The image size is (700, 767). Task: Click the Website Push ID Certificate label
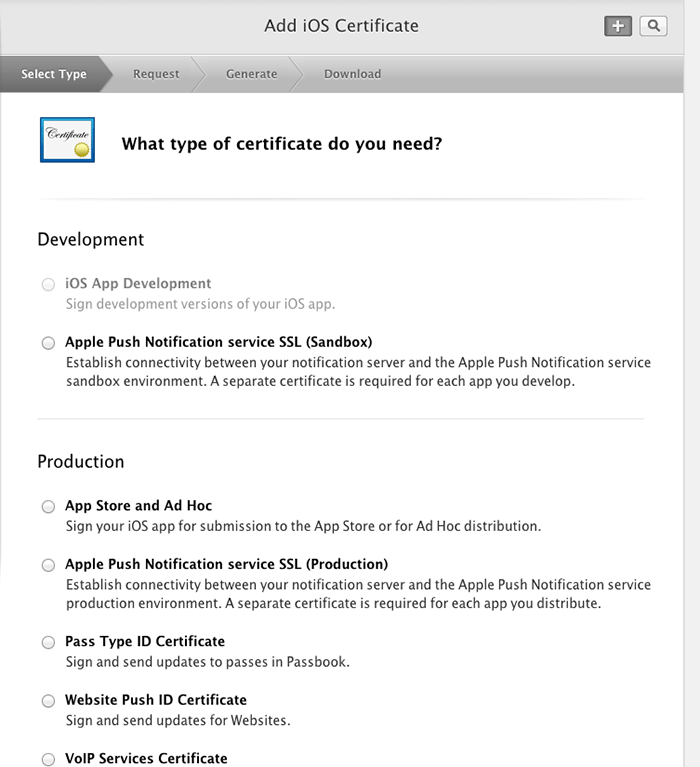coord(156,700)
